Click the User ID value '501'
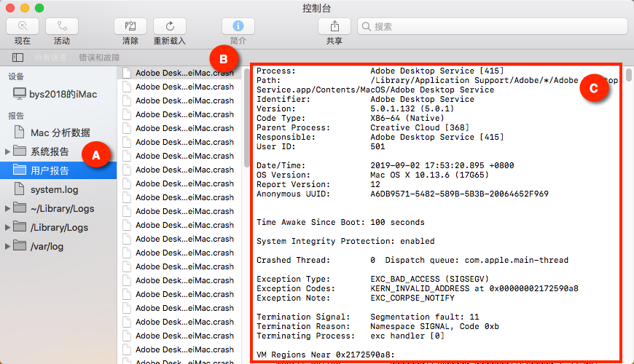The image size is (634, 364). (377, 146)
